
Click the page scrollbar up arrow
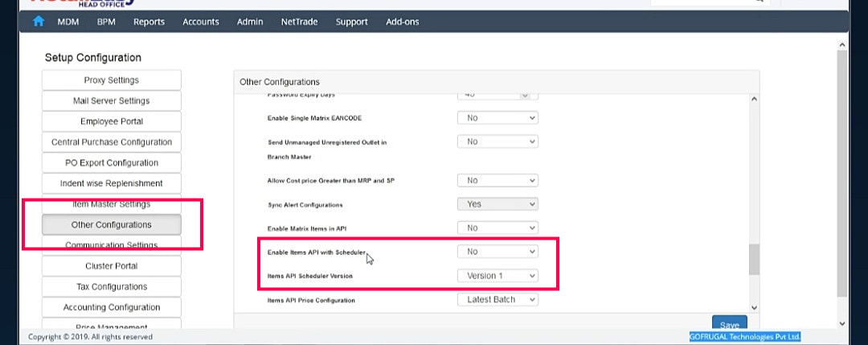coord(841,46)
